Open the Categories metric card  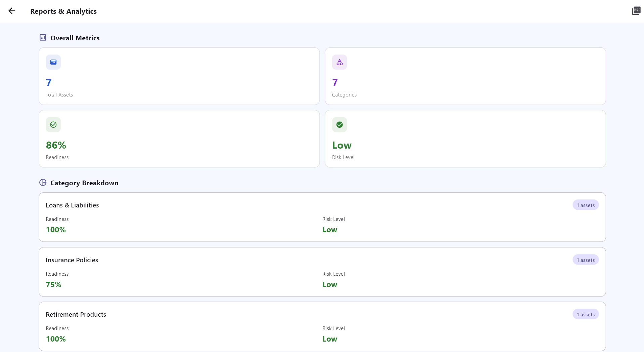465,76
